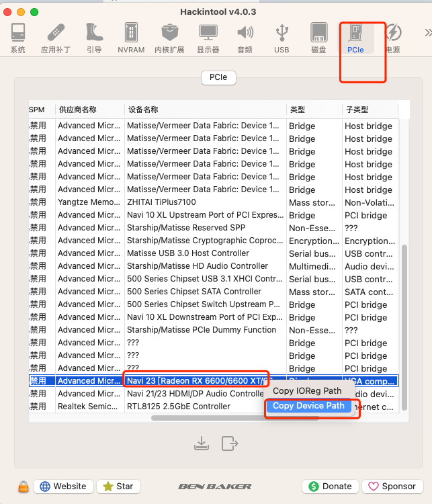The width and height of the screenshot is (432, 504).
Task: Open the 磁盘 (Disks) toolbar section
Action: pos(318,38)
